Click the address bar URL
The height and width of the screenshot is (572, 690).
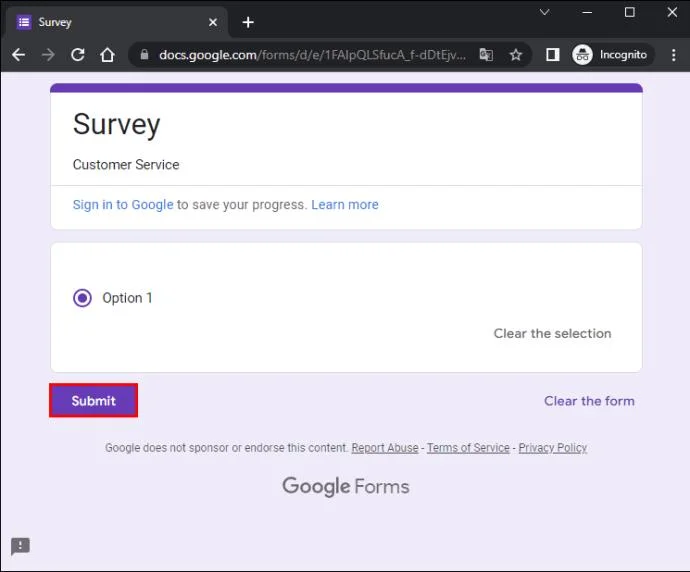pyautogui.click(x=312, y=55)
